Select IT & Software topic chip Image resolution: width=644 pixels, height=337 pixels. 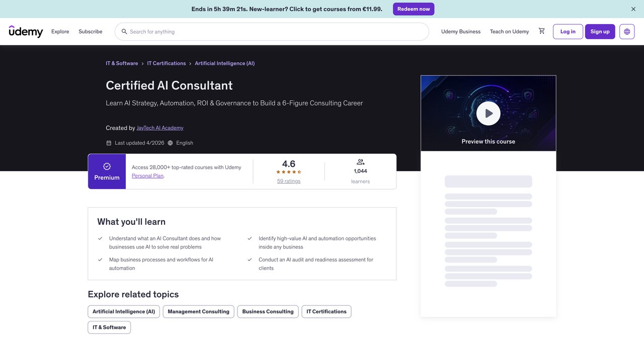coord(109,327)
